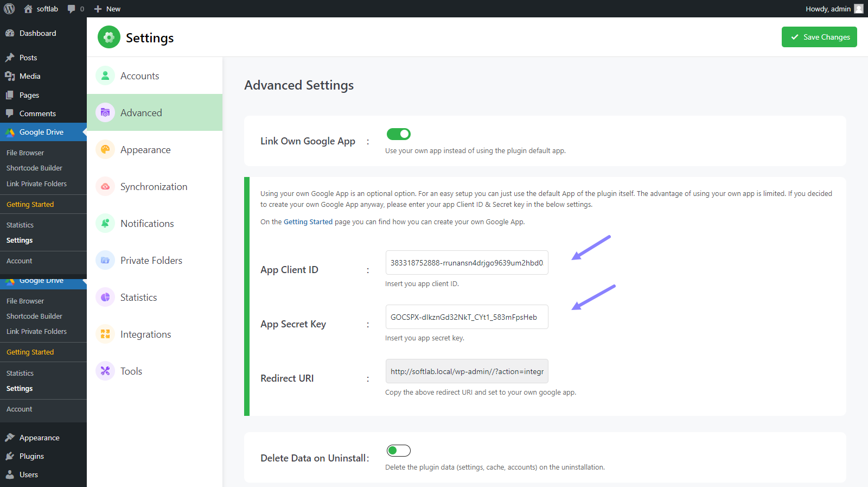The height and width of the screenshot is (487, 868).
Task: Visit the softlab site home
Action: [x=41, y=9]
